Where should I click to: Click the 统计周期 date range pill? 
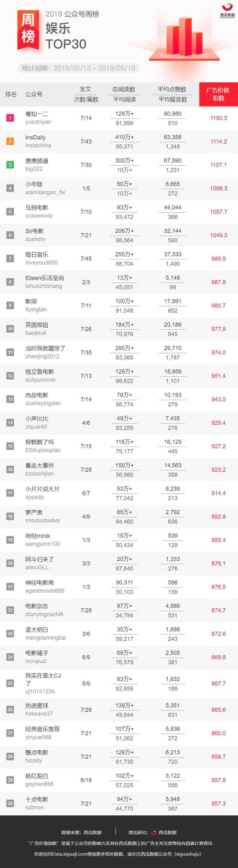coord(78,68)
